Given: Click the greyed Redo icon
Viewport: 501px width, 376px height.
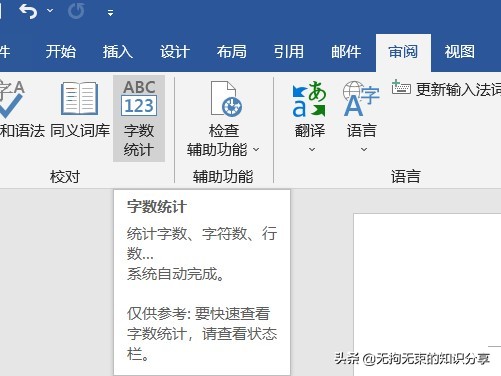Looking at the screenshot, I should tap(76, 12).
